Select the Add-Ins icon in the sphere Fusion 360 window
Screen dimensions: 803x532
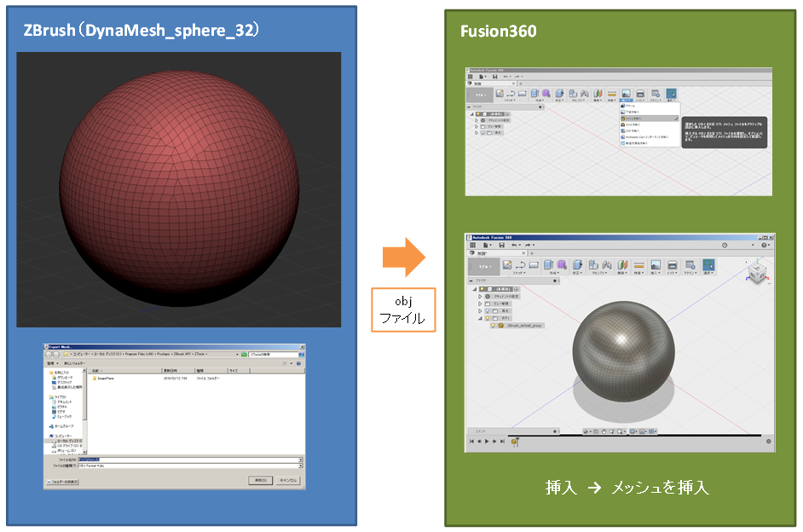point(690,264)
